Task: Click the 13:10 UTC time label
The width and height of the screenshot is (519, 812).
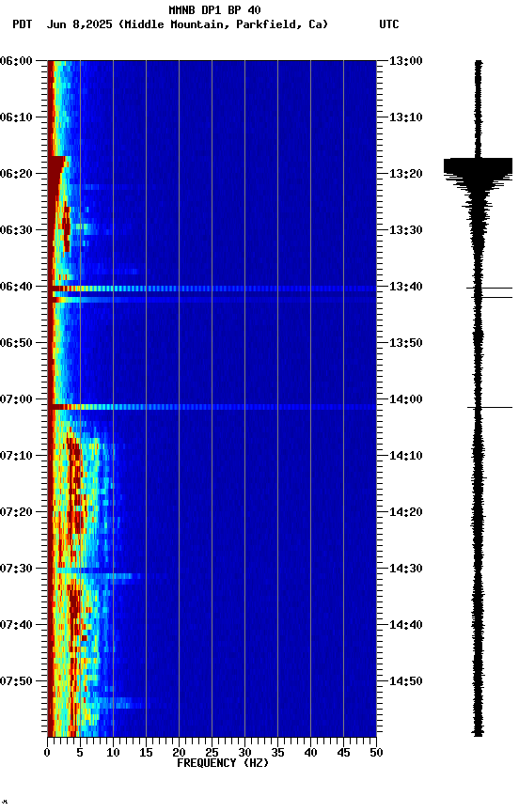Action: tap(405, 117)
